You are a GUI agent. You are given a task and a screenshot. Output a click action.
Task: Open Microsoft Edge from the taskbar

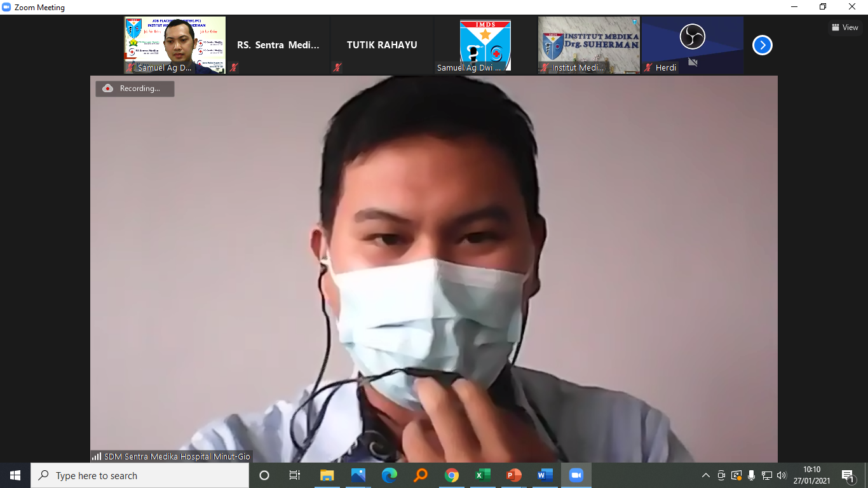pyautogui.click(x=389, y=475)
